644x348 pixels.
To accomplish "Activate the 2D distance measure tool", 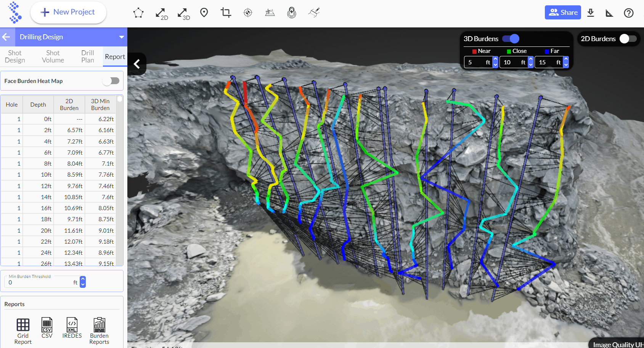I will point(162,14).
